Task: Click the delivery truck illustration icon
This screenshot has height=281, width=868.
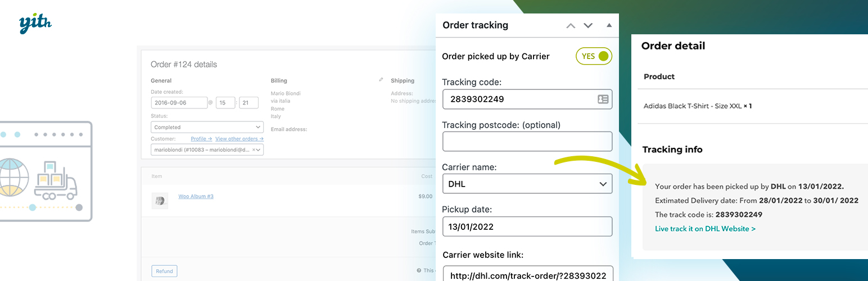Action: (x=55, y=180)
